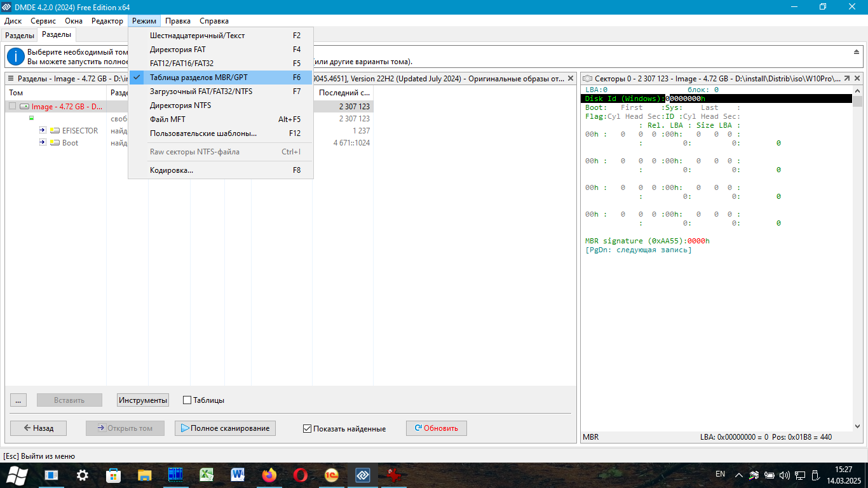This screenshot has height=488, width=868.
Task: Launch Opera from the taskbar
Action: click(301, 475)
